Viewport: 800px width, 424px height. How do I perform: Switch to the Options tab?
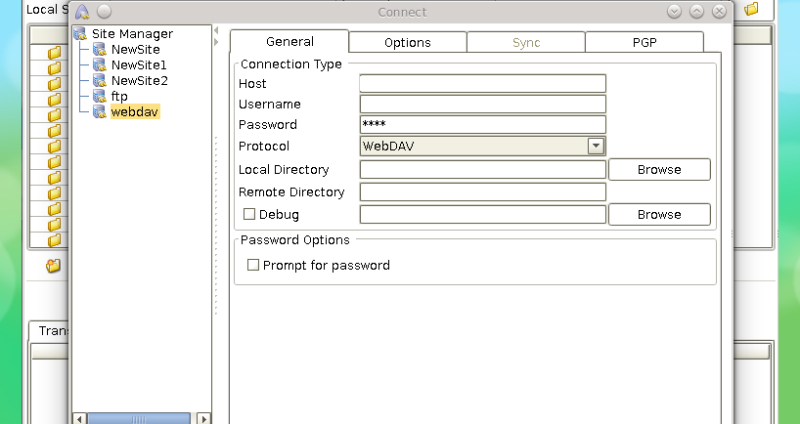click(407, 43)
